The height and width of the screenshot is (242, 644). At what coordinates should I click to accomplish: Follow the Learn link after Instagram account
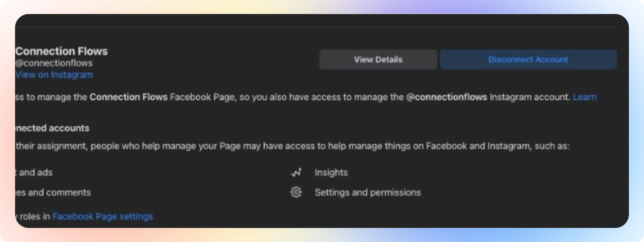tap(585, 97)
